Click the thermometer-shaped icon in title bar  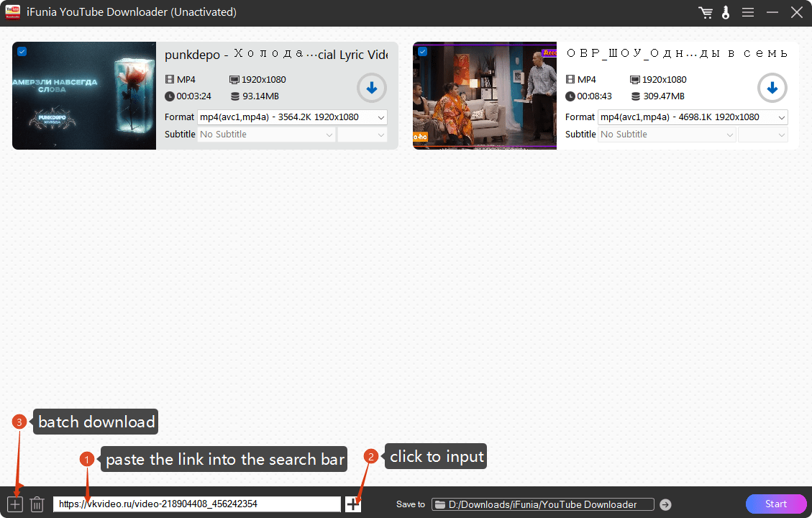[x=725, y=12]
